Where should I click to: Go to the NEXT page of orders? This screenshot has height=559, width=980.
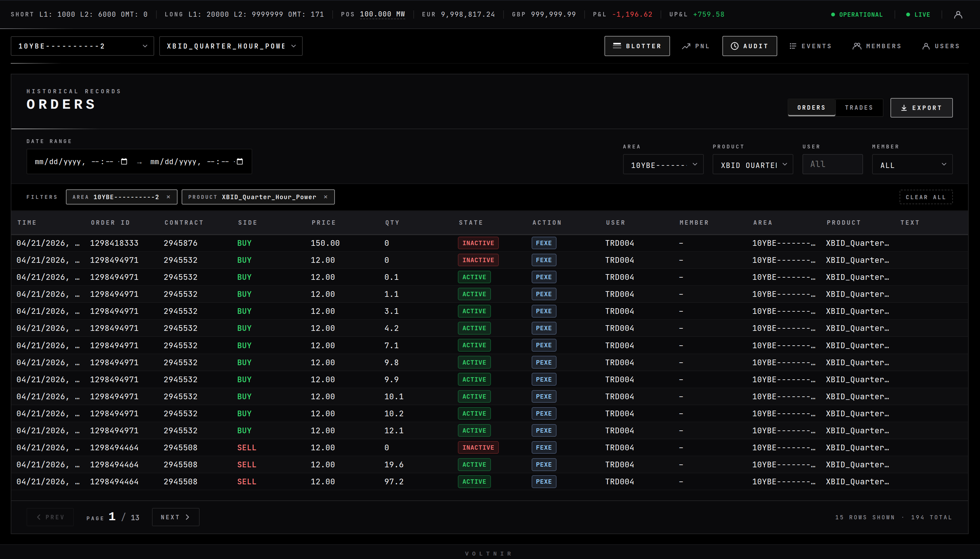tap(175, 517)
